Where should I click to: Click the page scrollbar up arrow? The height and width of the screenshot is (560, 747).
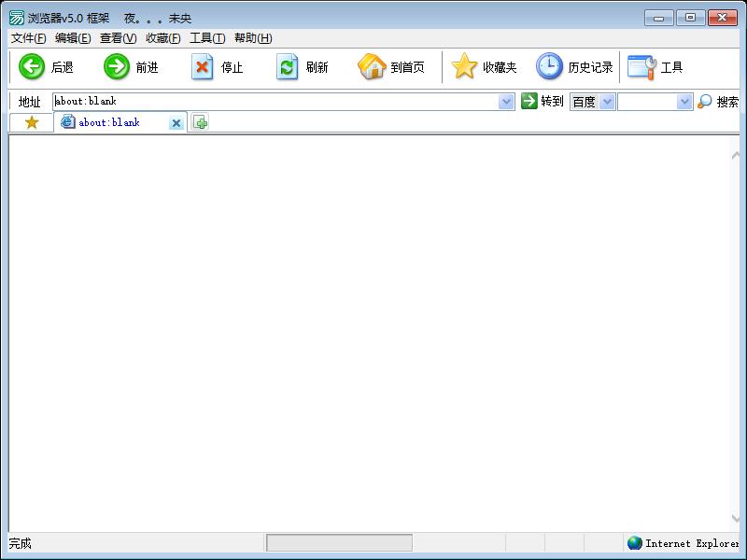tap(735, 155)
